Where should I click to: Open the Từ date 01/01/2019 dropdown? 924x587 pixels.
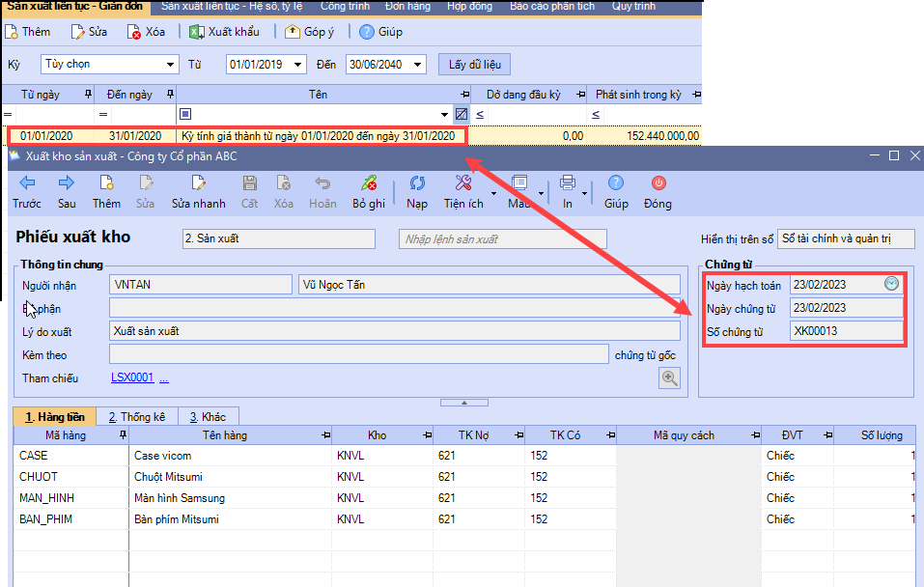(x=297, y=65)
